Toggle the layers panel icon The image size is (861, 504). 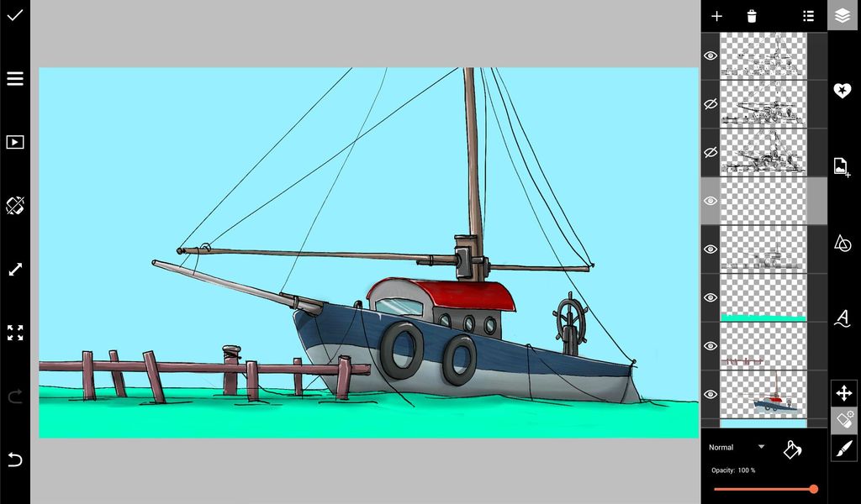point(843,15)
